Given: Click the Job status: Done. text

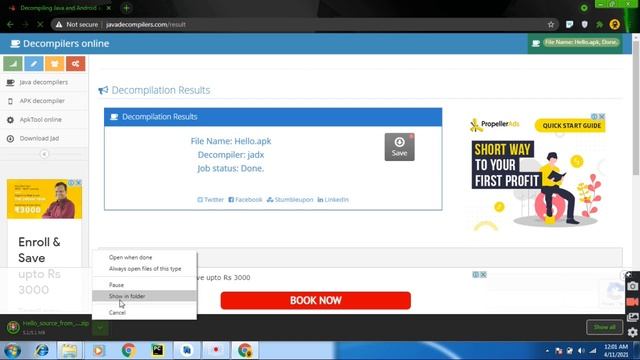Looking at the screenshot, I should tap(231, 168).
